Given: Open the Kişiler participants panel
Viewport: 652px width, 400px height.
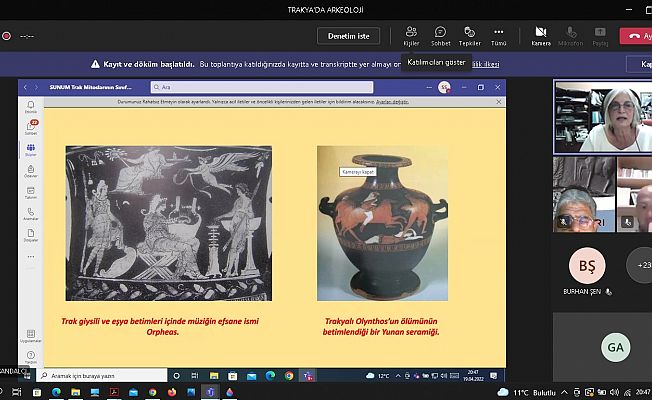Looking at the screenshot, I should coord(411,35).
